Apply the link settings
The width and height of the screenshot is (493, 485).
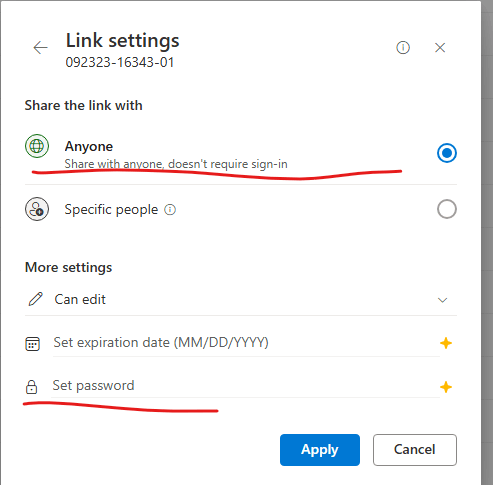point(320,450)
